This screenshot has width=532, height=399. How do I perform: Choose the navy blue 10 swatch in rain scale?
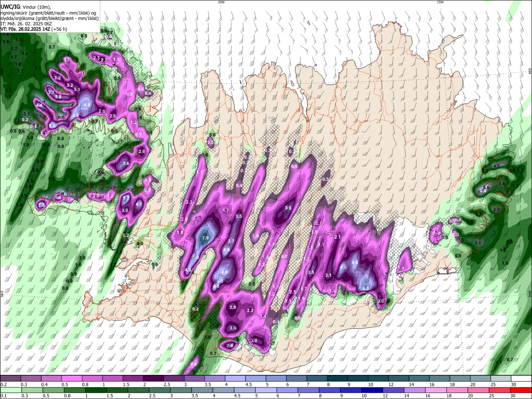click(x=372, y=390)
